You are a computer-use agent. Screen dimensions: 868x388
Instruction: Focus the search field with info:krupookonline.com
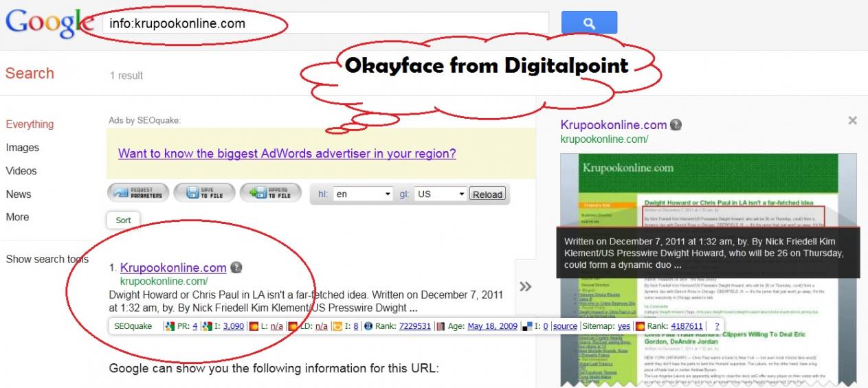coord(324,23)
